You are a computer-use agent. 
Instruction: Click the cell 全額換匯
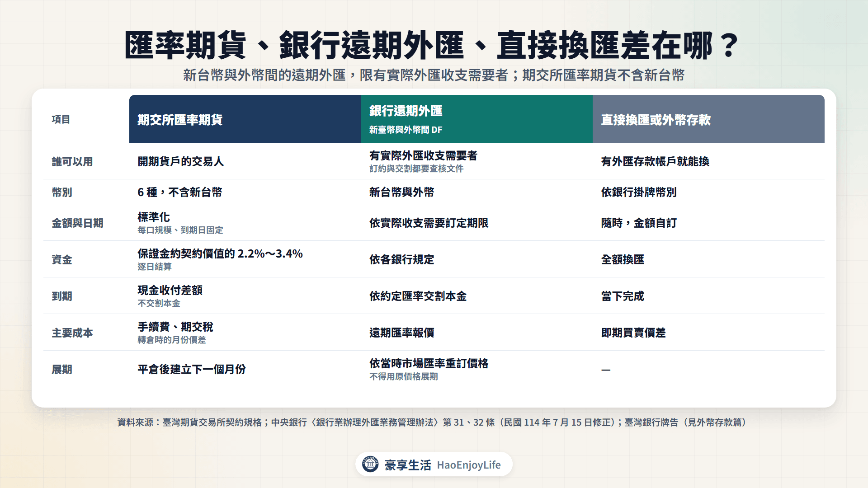coord(623,259)
